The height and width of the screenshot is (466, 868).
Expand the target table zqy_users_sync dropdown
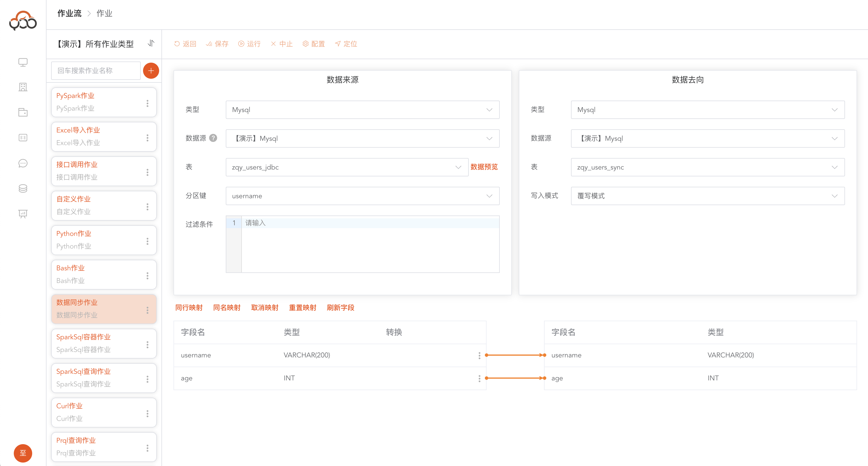[x=708, y=167]
